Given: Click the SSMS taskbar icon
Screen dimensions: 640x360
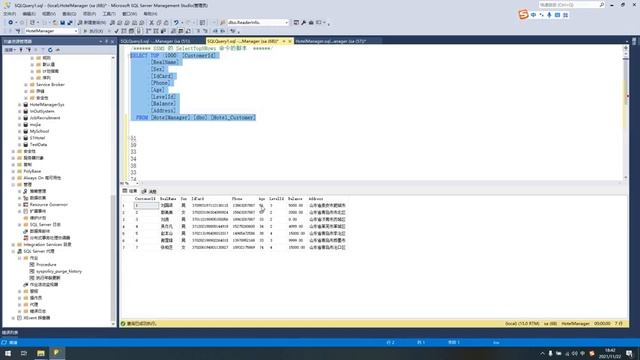Looking at the screenshot, I should coord(57,353).
